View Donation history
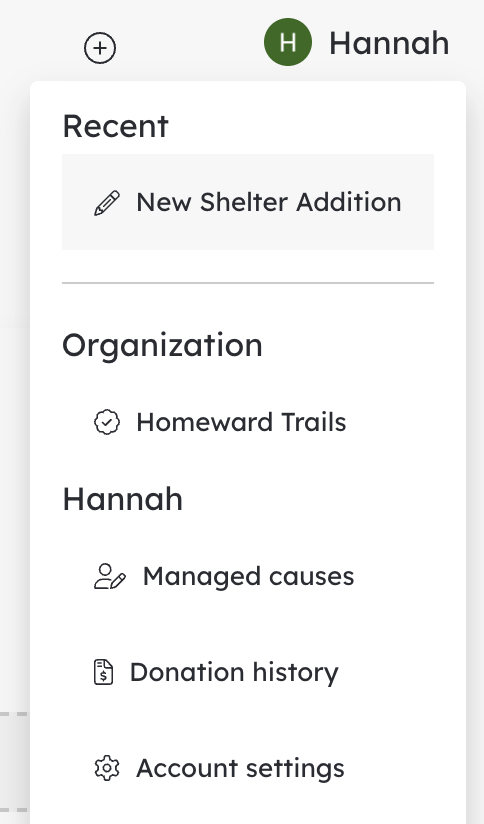Viewport: 484px width, 824px height. 234,673
